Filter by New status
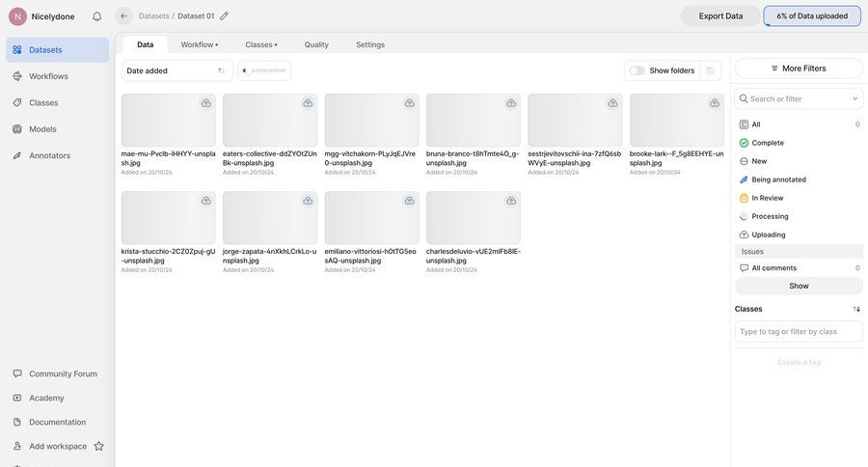Viewport: 868px width, 467px height. [x=799, y=161]
